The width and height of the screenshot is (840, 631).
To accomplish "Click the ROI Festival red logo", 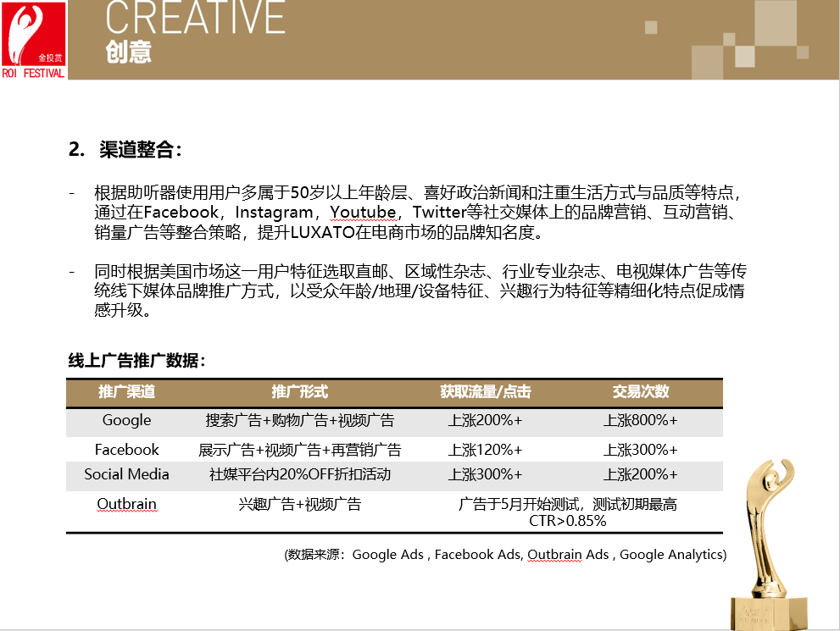I will click(33, 39).
